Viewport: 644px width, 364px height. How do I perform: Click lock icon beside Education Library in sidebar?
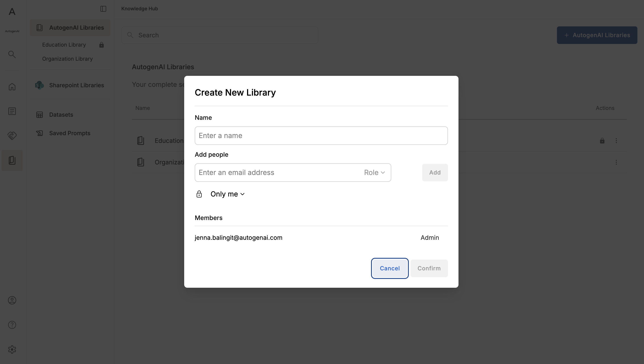(102, 45)
